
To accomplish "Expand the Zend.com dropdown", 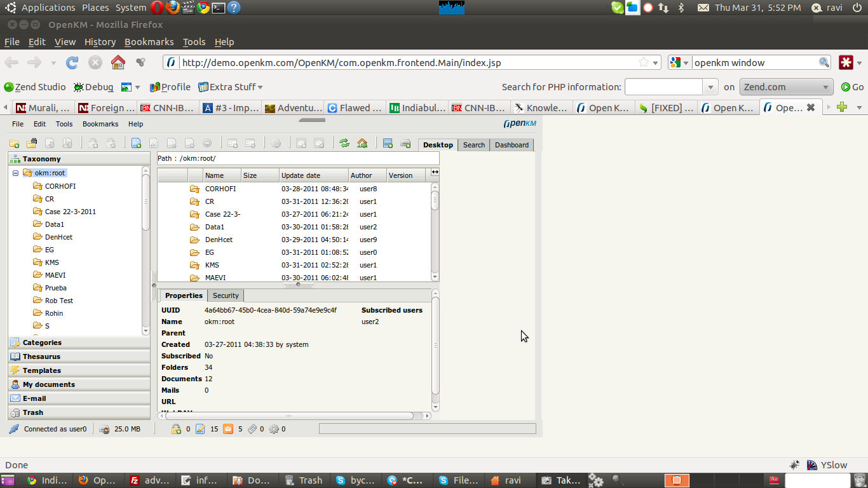I will coord(787,86).
